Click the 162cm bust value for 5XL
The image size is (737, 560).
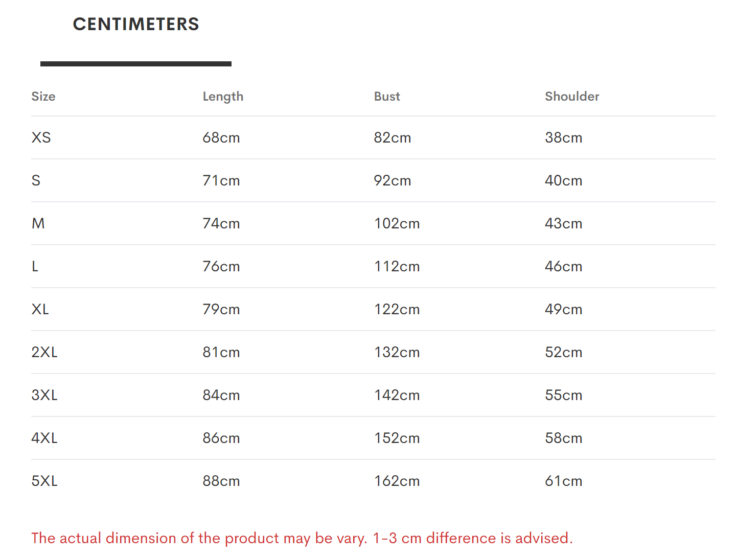(397, 481)
